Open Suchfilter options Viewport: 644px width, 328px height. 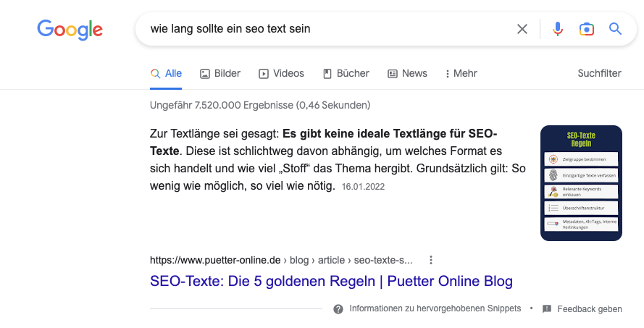pyautogui.click(x=599, y=73)
